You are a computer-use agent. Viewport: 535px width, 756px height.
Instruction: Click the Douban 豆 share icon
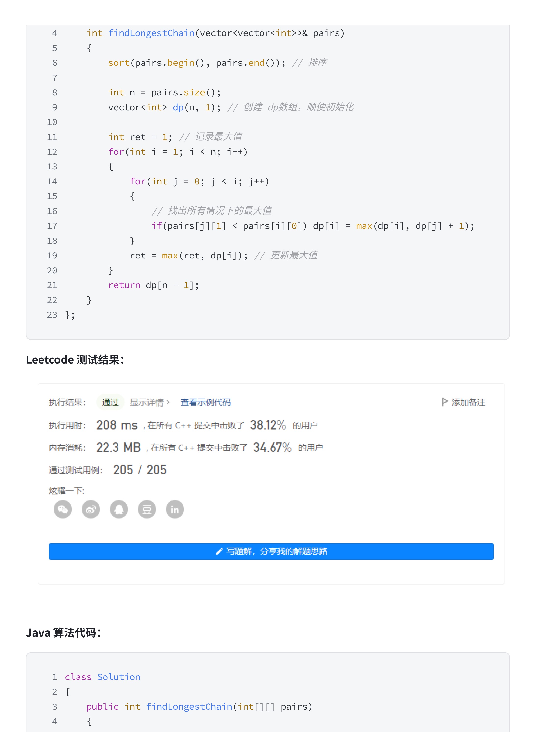click(x=147, y=509)
